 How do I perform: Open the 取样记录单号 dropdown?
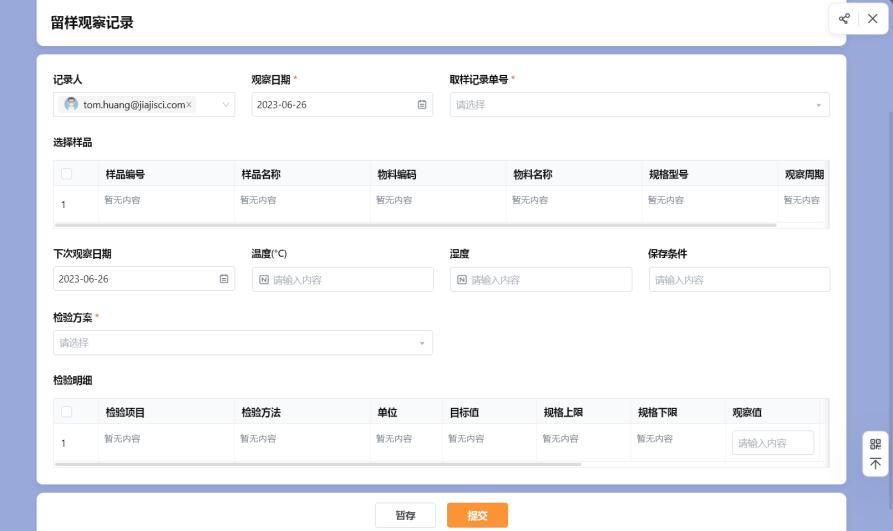click(x=639, y=105)
